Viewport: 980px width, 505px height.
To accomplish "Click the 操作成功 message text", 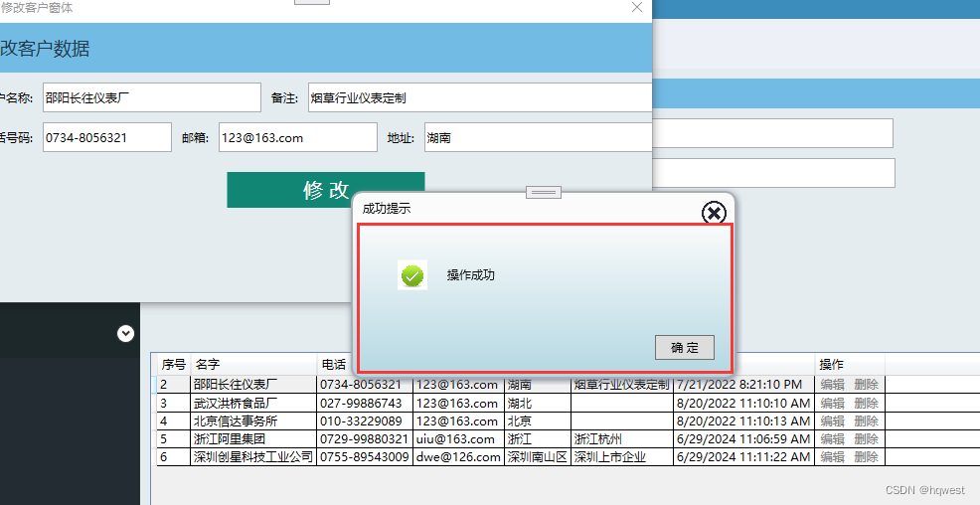I will [471, 275].
